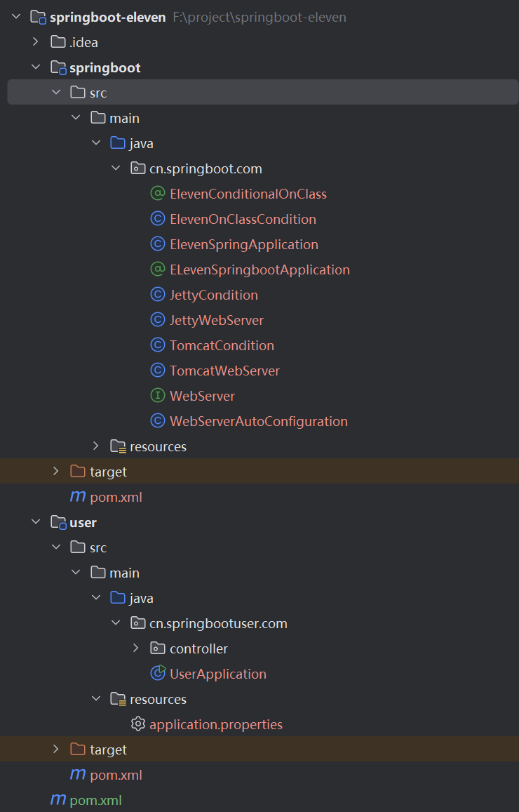The width and height of the screenshot is (519, 812).
Task: Click the package icon of controller
Action: (x=157, y=648)
